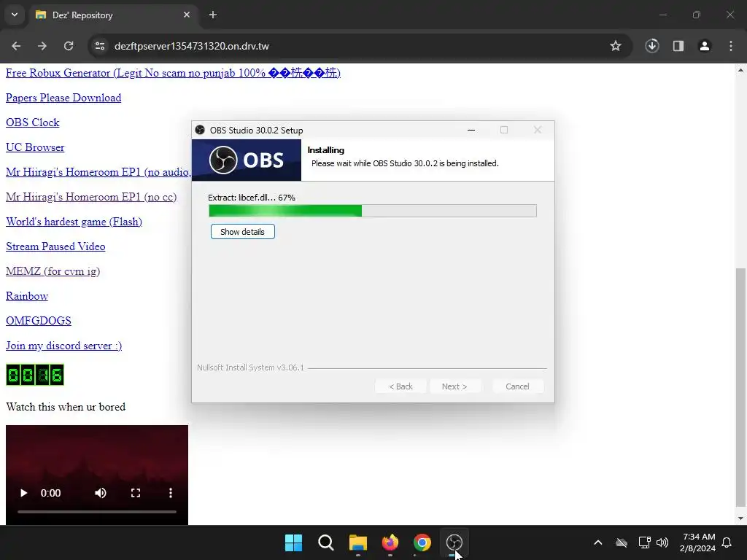Open File Explorer from taskbar

click(x=357, y=542)
